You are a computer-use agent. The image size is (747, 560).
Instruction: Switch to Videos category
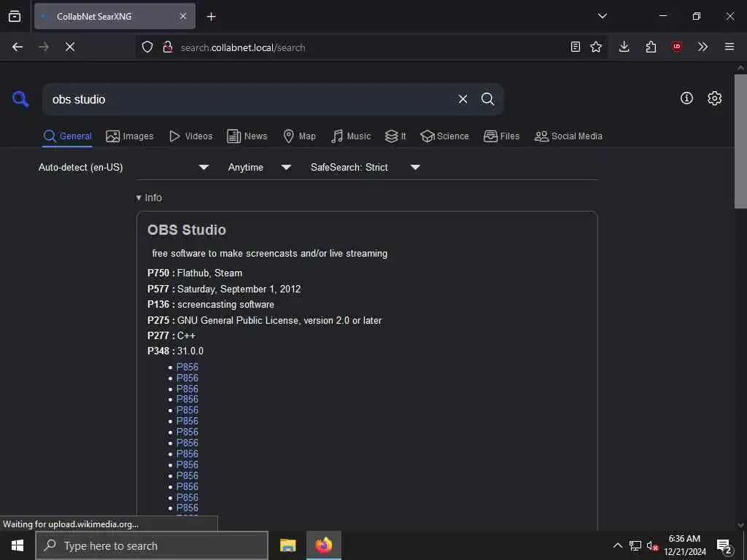pyautogui.click(x=190, y=136)
